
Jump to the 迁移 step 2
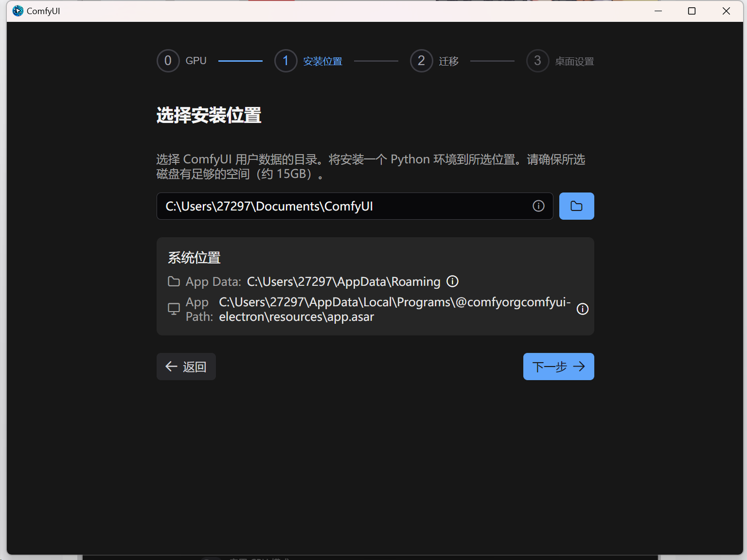(x=435, y=61)
